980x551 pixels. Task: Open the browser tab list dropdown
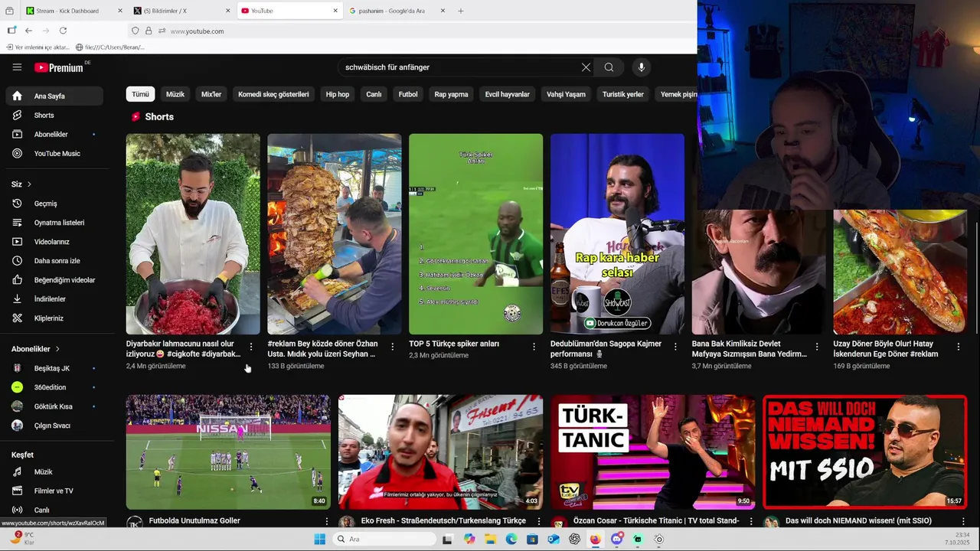click(x=9, y=11)
